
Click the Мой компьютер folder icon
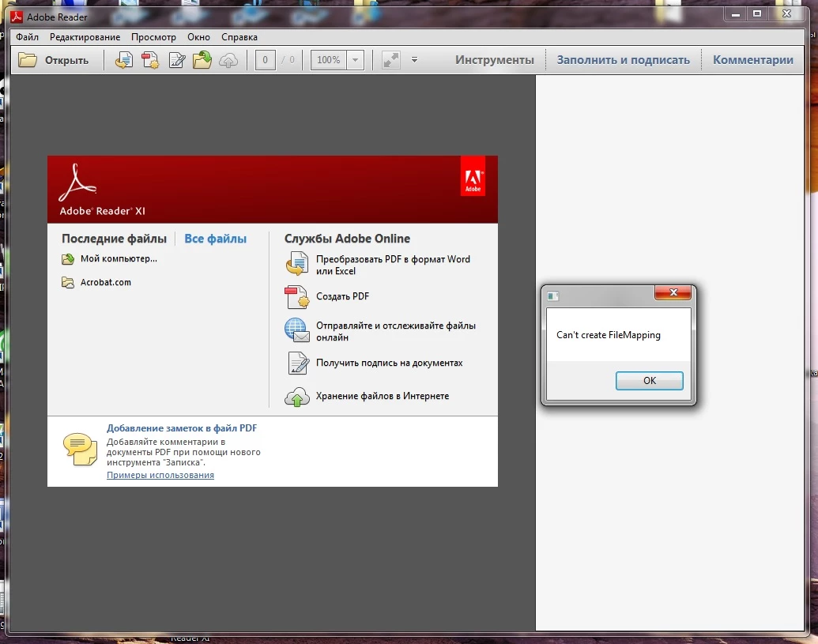[68, 258]
